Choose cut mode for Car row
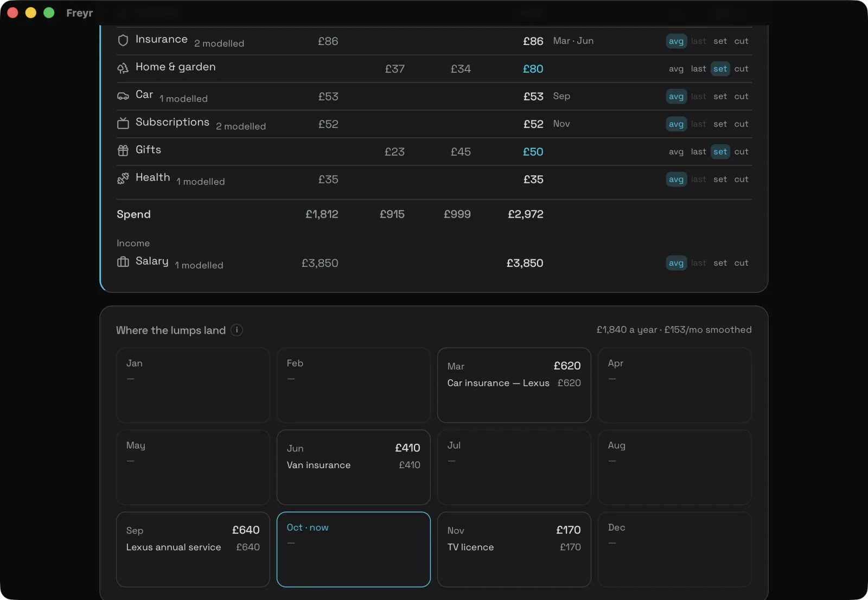Image resolution: width=868 pixels, height=600 pixels. (741, 97)
